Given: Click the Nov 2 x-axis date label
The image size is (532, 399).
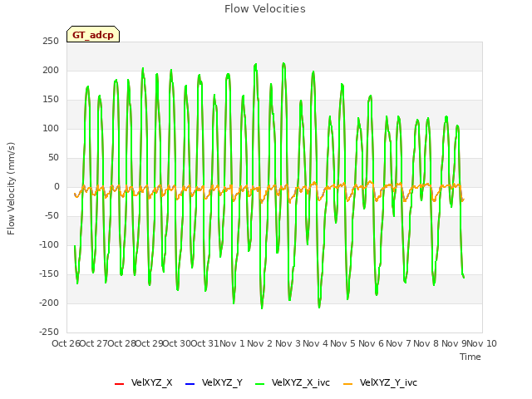Looking at the screenshot, I should coord(259,343).
